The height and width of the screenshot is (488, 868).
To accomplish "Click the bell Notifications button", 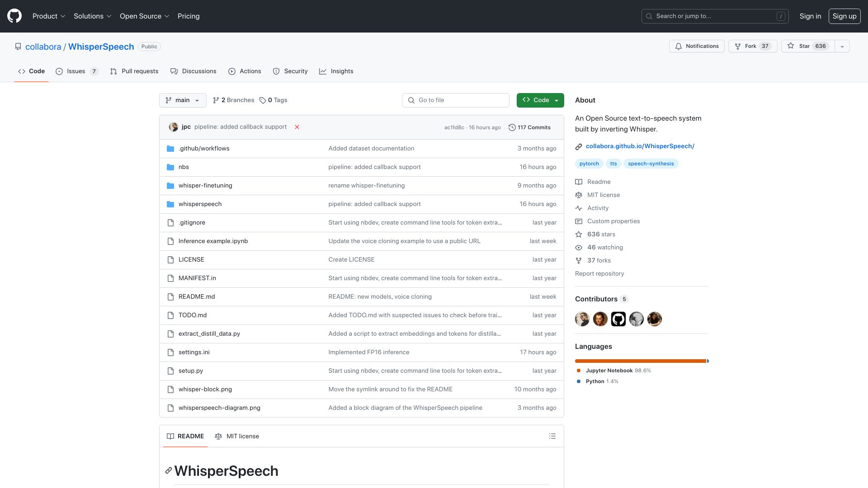I will (697, 46).
